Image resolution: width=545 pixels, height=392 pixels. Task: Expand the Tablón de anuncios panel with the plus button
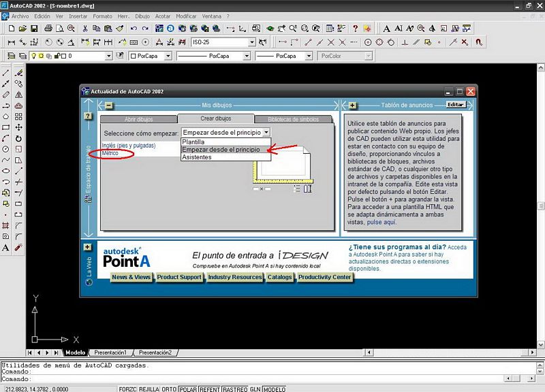tap(352, 105)
